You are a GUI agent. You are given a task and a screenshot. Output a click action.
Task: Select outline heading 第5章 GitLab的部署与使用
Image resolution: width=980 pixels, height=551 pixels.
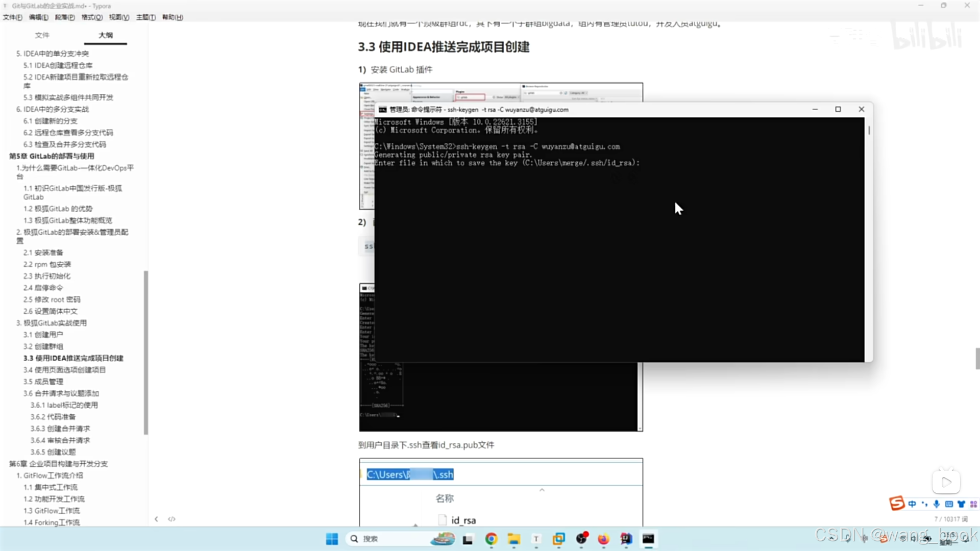tap(52, 156)
